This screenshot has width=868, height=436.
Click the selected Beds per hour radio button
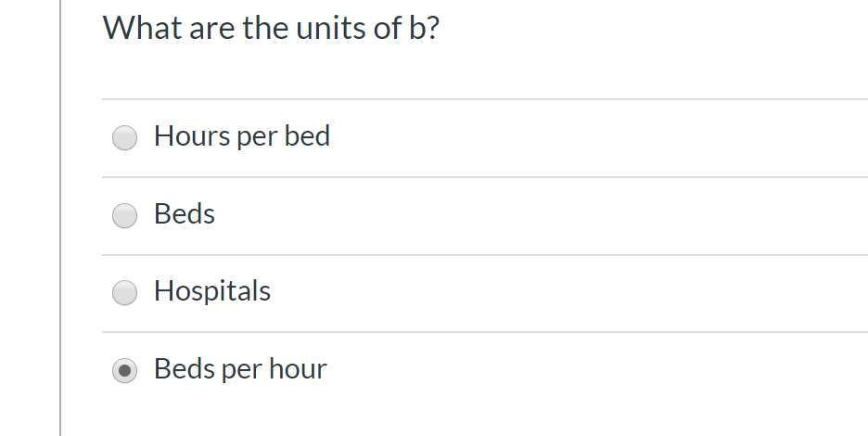coord(124,371)
